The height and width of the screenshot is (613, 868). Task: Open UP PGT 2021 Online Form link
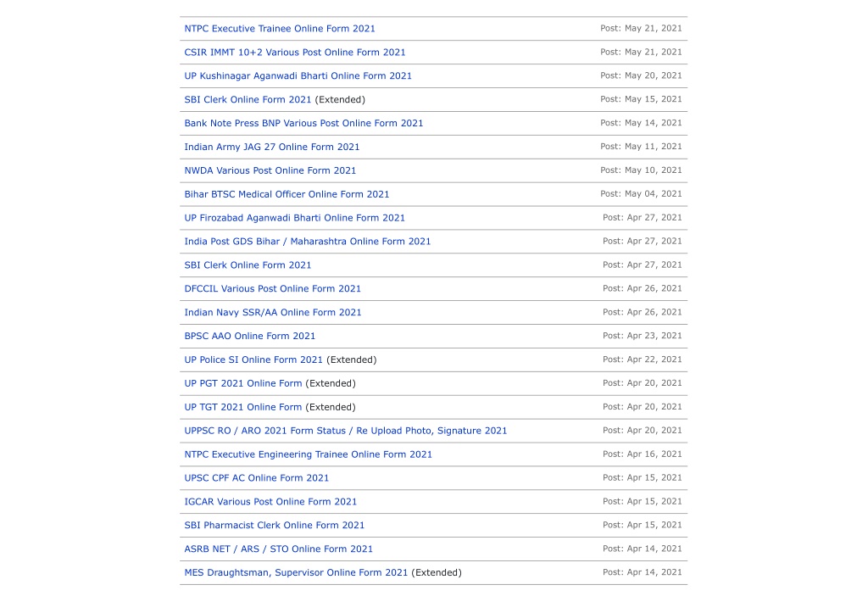(x=243, y=384)
